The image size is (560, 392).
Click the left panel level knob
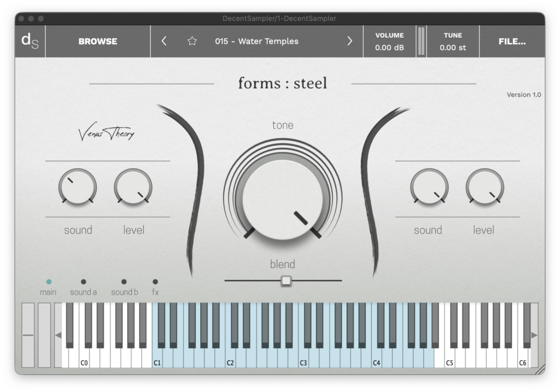[133, 187]
